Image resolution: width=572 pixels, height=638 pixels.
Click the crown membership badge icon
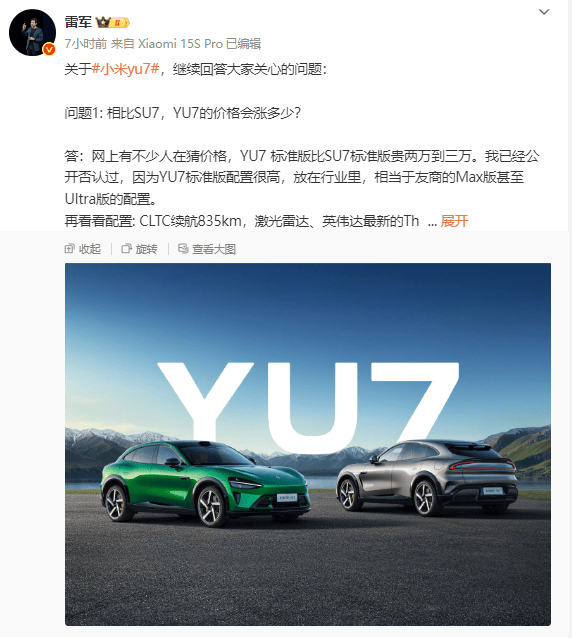pyautogui.click(x=112, y=22)
